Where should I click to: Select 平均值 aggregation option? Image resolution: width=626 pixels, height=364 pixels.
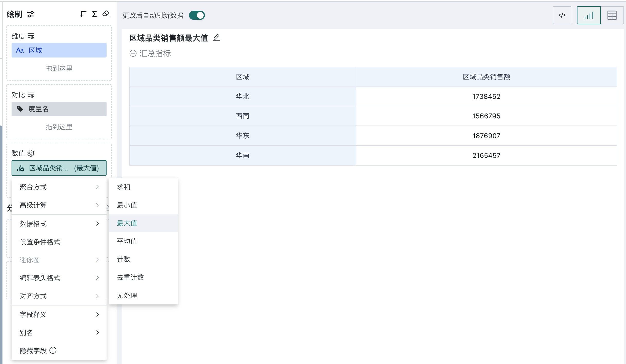[x=143, y=241]
